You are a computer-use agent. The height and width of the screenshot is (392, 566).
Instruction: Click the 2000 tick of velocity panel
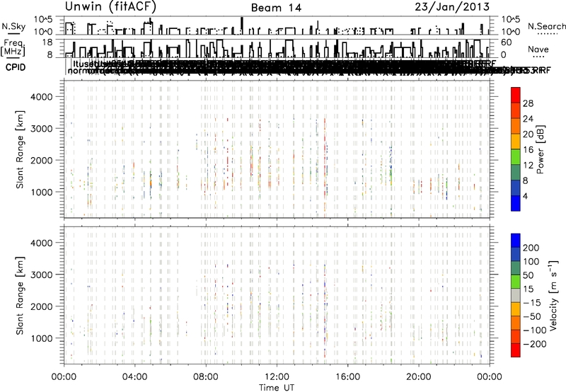[x=41, y=306]
